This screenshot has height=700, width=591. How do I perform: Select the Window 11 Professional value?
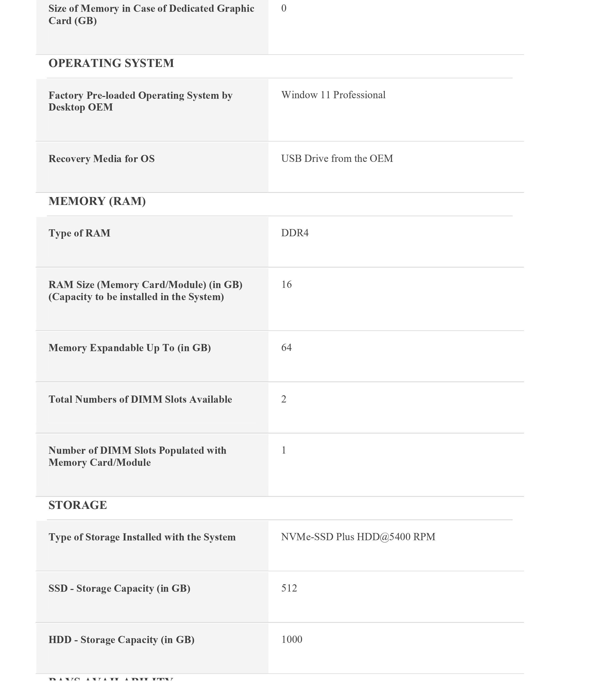pyautogui.click(x=333, y=95)
